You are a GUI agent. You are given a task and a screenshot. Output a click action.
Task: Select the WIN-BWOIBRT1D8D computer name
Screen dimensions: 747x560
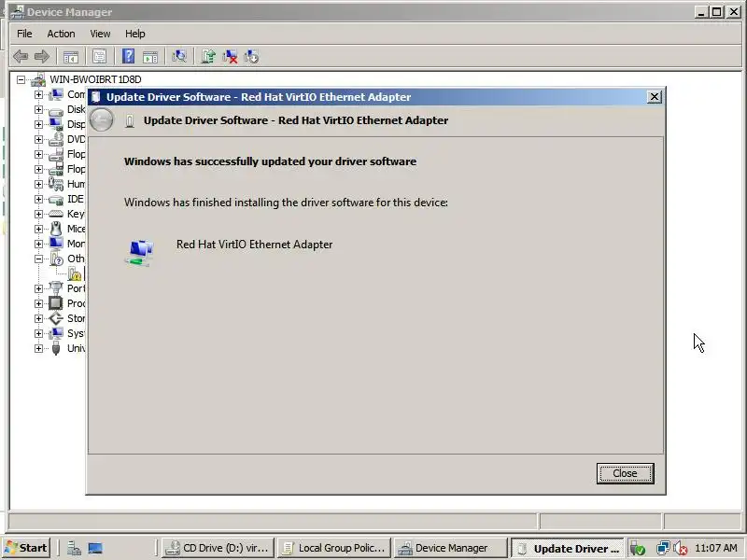tap(95, 79)
